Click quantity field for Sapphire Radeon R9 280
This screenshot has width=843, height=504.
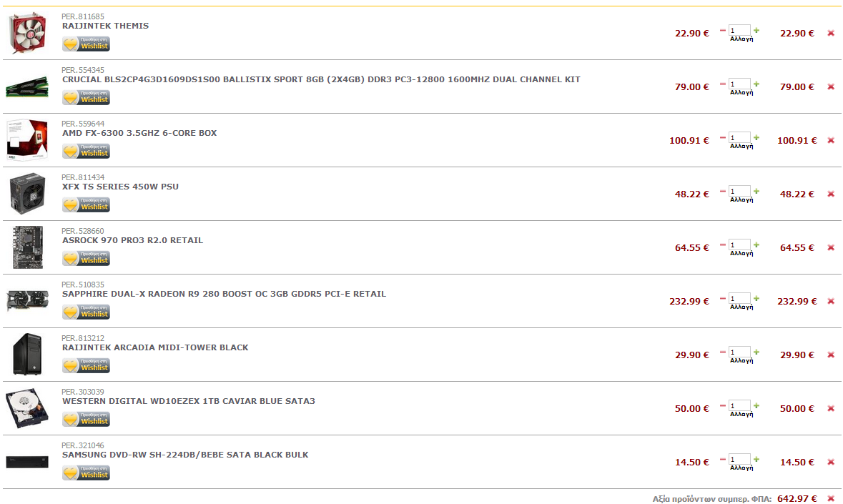(739, 299)
